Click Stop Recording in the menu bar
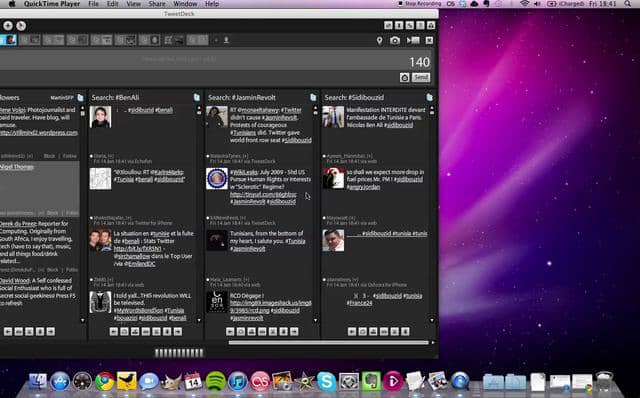This screenshot has width=640, height=398. 420,4
